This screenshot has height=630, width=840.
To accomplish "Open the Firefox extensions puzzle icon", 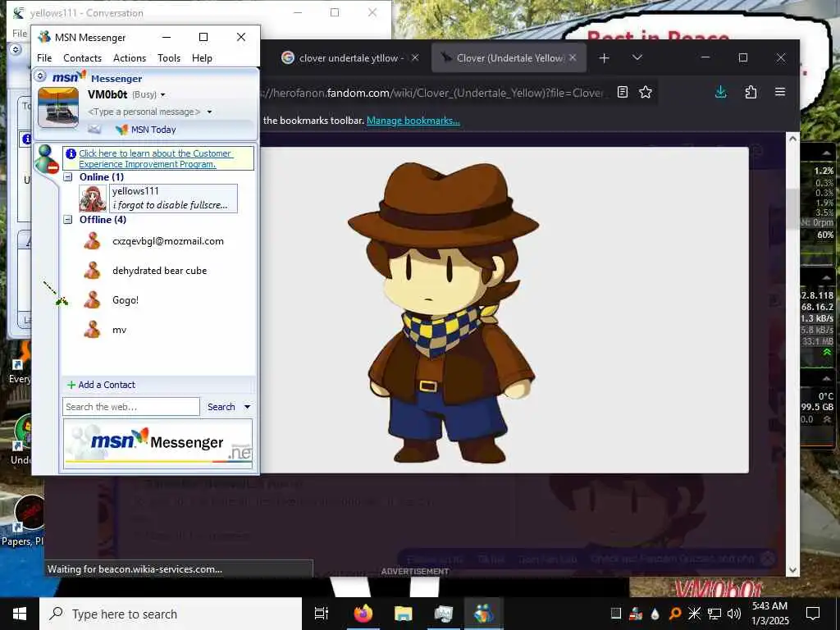I will (751, 92).
